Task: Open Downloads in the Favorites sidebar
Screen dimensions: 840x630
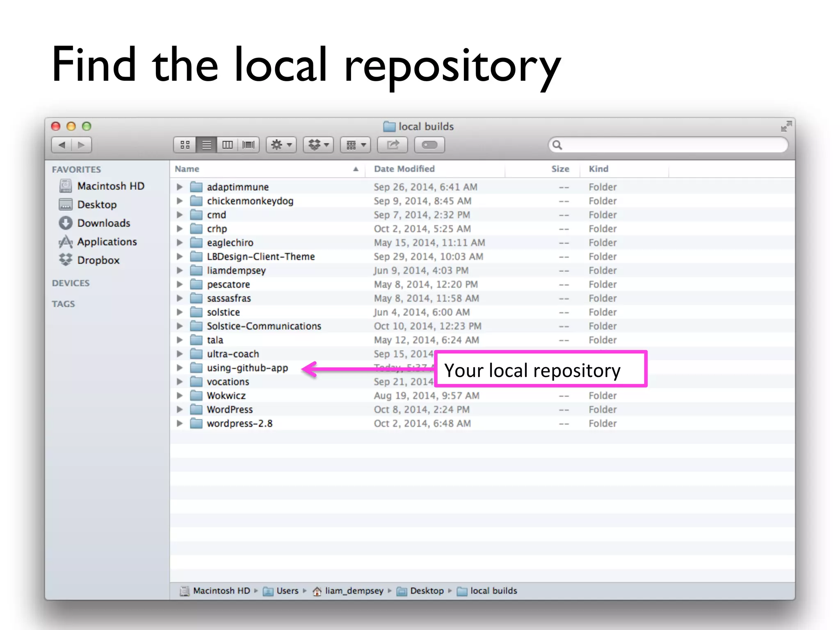Action: [103, 223]
